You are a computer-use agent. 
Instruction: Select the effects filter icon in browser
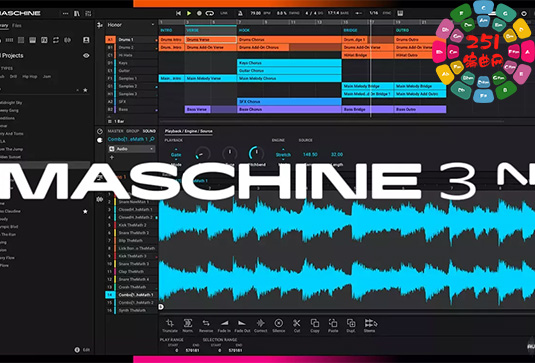tap(44, 40)
